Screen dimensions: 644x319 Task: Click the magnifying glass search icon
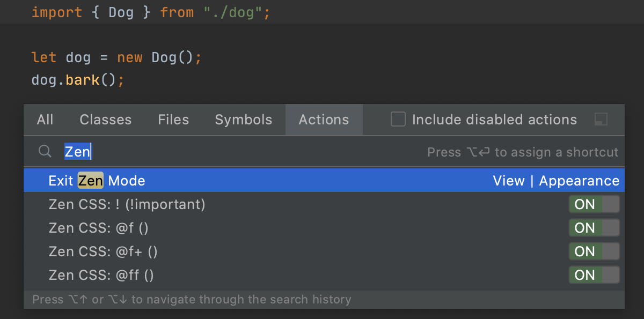[x=45, y=151]
